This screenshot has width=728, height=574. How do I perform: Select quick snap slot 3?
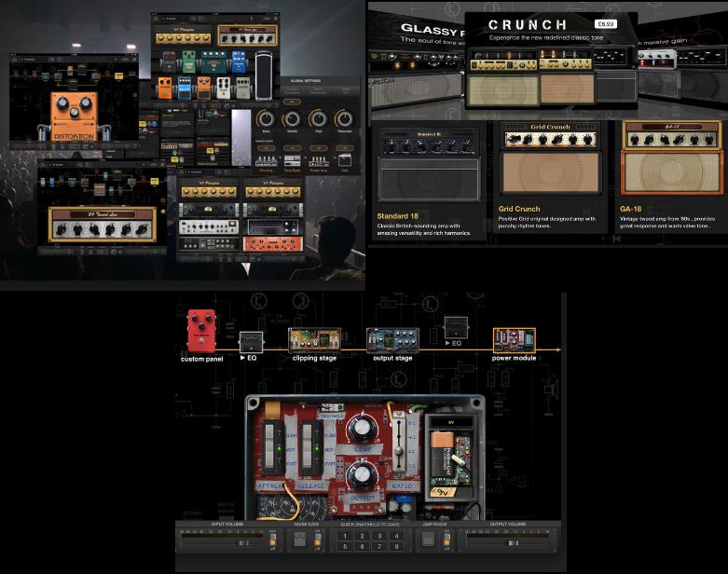pyautogui.click(x=379, y=536)
